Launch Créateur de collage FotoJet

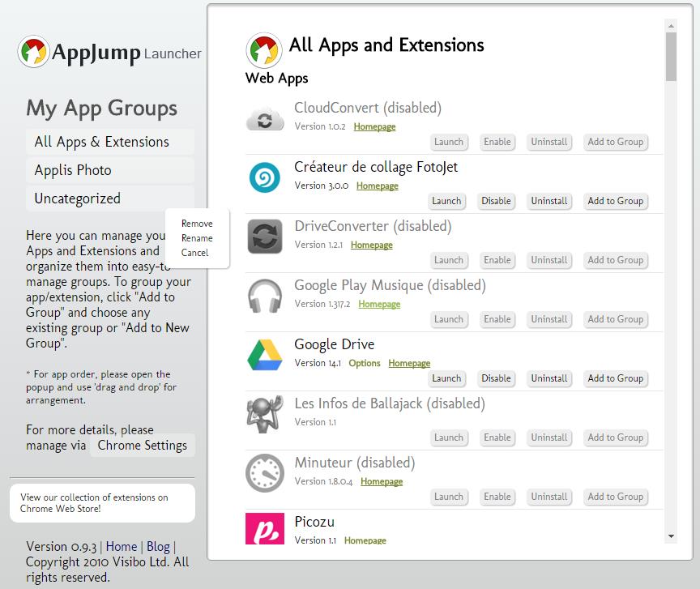click(x=446, y=201)
